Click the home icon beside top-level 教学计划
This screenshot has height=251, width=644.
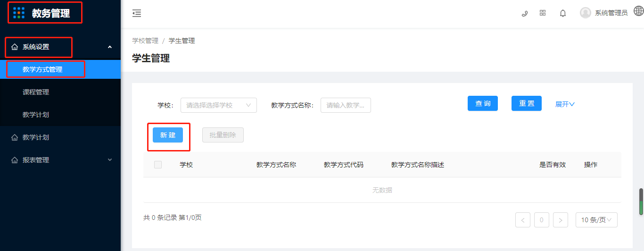coord(15,137)
